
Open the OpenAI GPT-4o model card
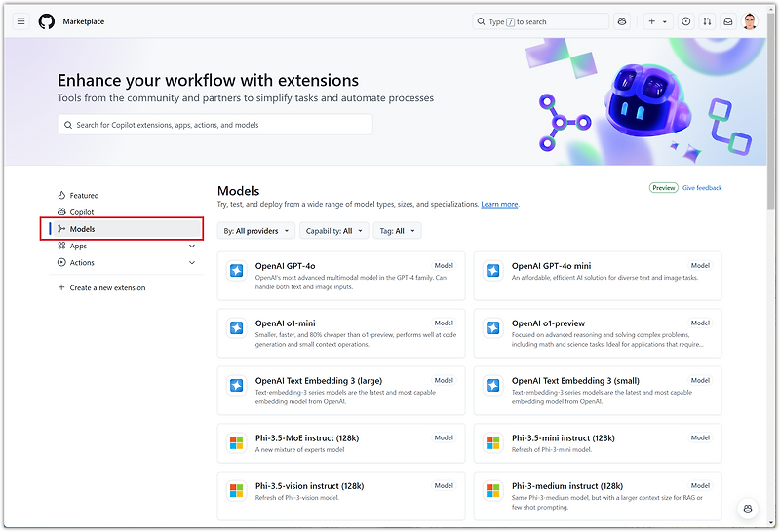341,276
